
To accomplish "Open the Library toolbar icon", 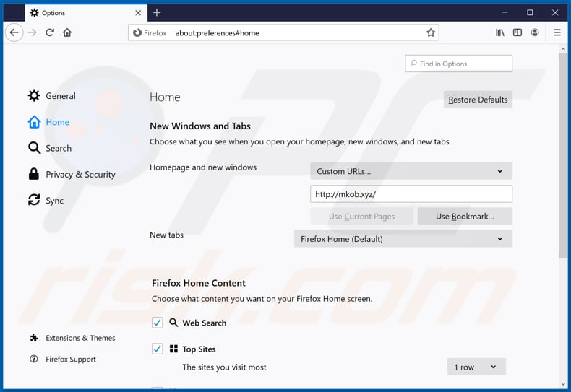I will tap(500, 32).
